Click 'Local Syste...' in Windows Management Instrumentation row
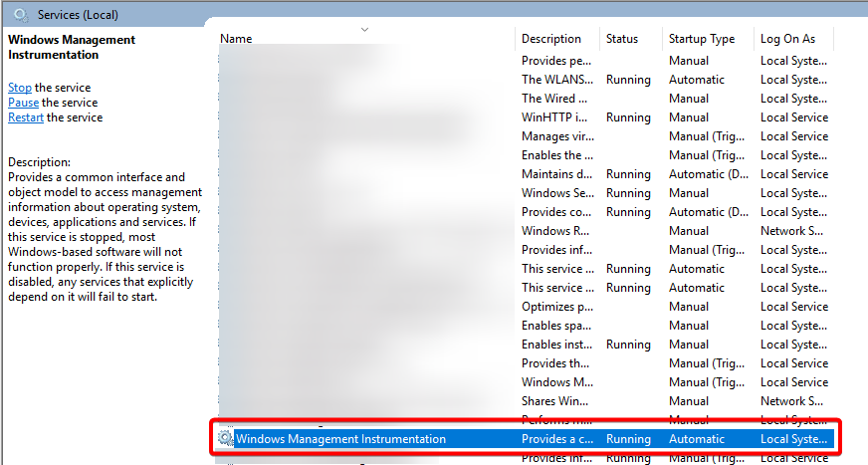The width and height of the screenshot is (868, 465). coord(793,439)
